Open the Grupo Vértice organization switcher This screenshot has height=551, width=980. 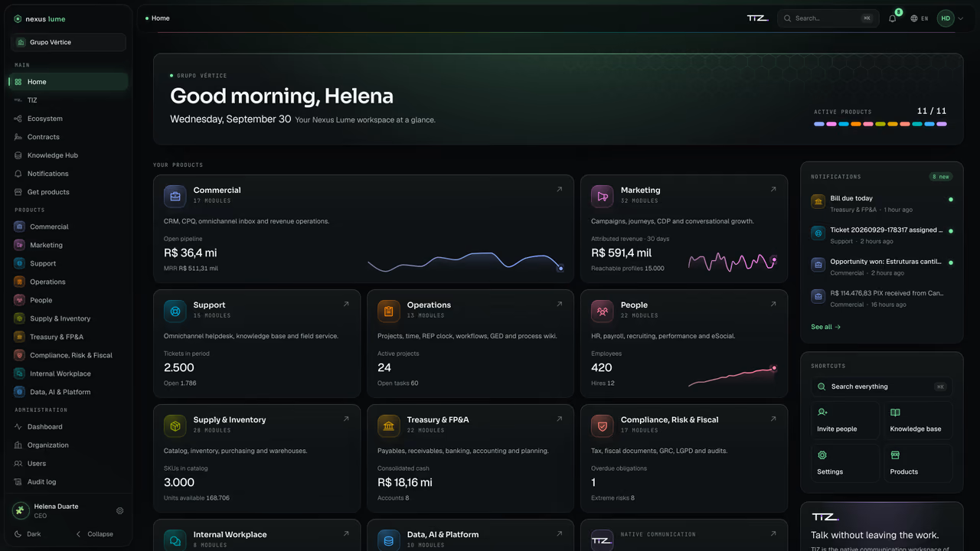[68, 42]
